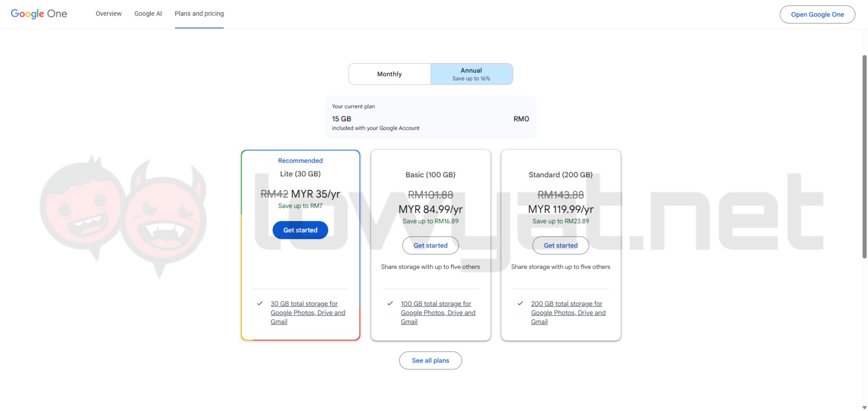Screen dimensions: 868x411
Task: Get started with Lite 30 GB plan
Action: click(300, 230)
